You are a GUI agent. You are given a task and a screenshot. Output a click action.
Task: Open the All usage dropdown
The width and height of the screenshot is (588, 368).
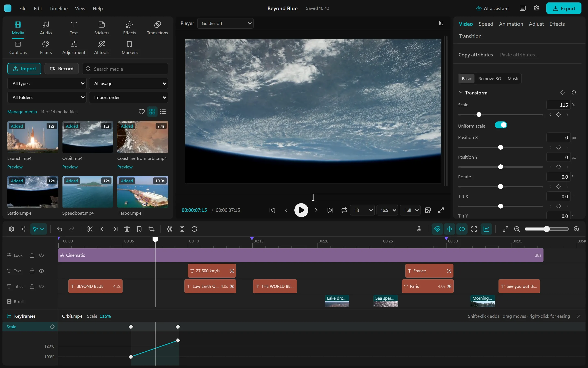[x=129, y=83]
